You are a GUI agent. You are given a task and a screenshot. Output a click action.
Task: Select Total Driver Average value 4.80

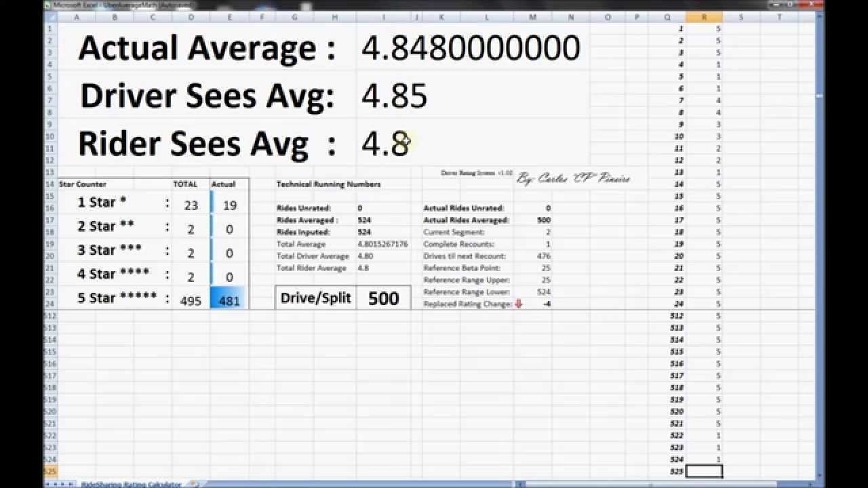pos(365,256)
